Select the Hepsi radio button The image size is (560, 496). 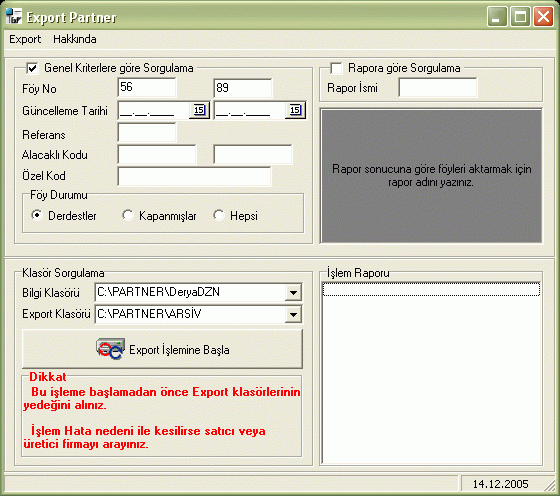click(x=219, y=215)
